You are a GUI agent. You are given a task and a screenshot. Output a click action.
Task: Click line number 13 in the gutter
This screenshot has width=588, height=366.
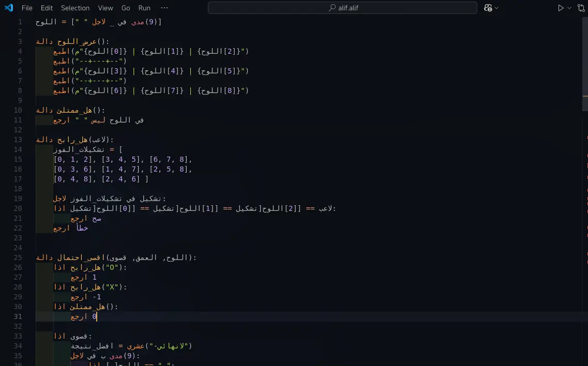(x=19, y=140)
